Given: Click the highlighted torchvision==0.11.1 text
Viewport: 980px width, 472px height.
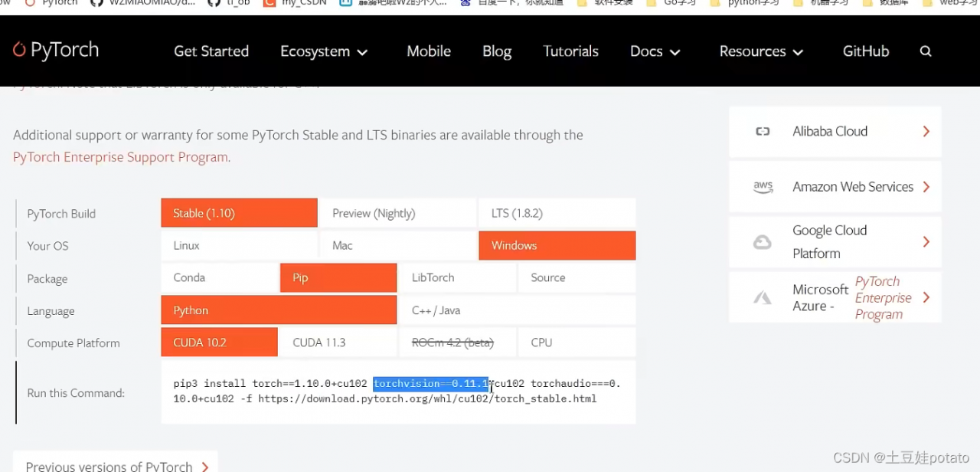Looking at the screenshot, I should point(431,383).
